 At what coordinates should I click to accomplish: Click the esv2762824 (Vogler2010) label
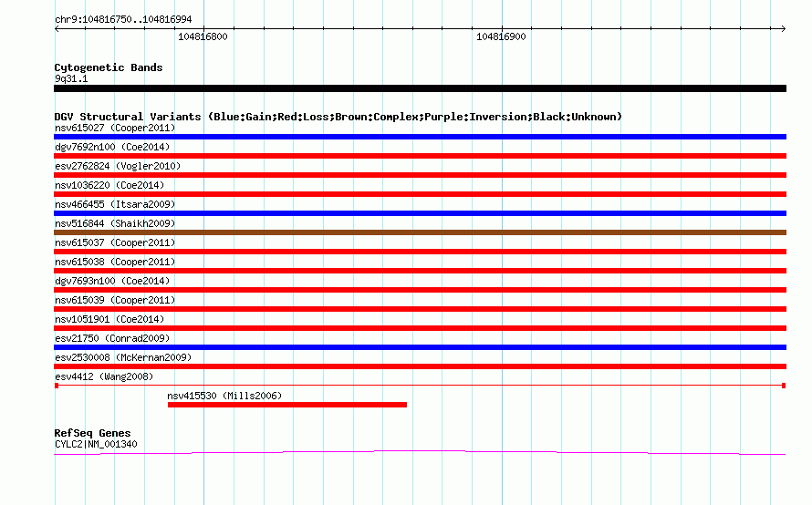click(118, 166)
